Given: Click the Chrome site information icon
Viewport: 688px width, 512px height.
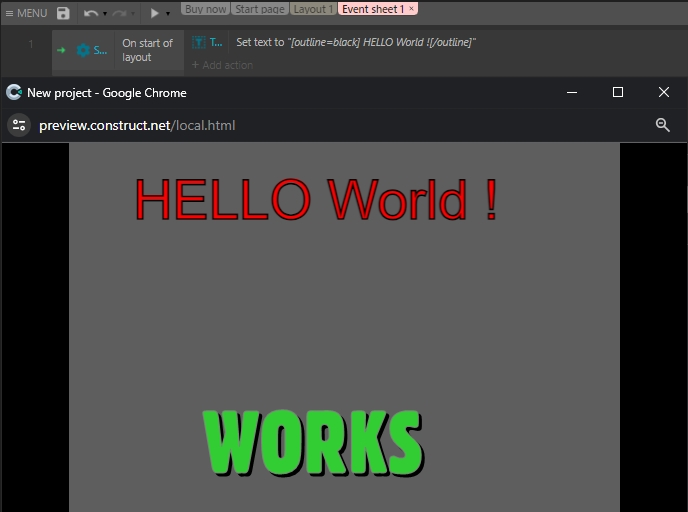Looking at the screenshot, I should pos(19,125).
